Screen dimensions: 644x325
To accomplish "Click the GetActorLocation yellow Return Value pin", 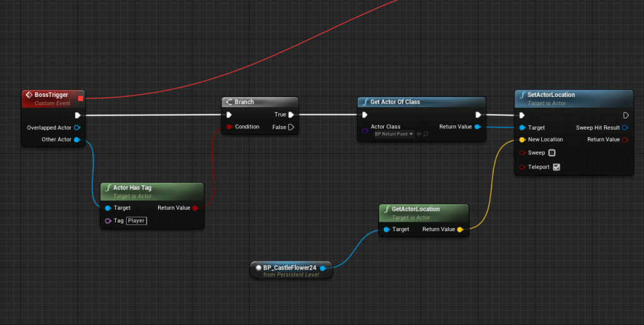I will [x=461, y=229].
